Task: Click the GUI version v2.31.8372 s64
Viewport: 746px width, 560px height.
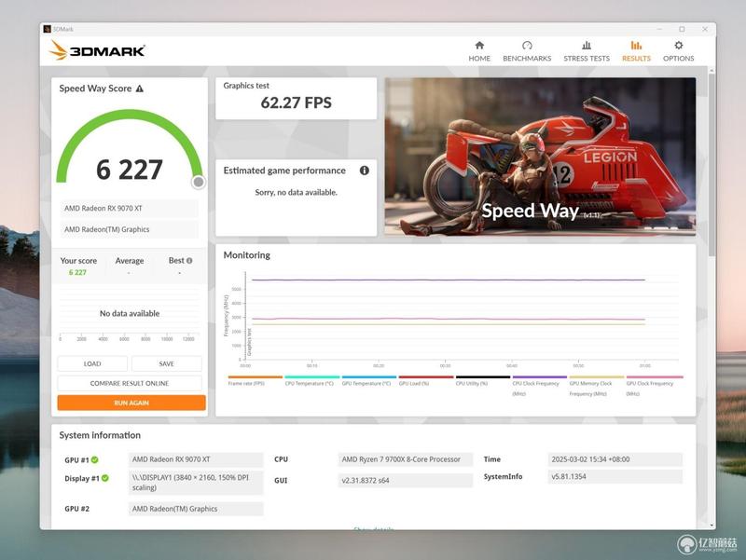Action: click(x=406, y=480)
